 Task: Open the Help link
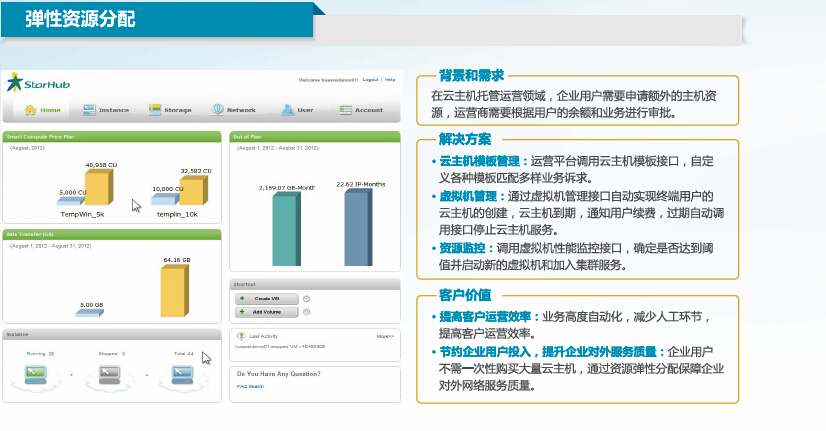coord(390,79)
